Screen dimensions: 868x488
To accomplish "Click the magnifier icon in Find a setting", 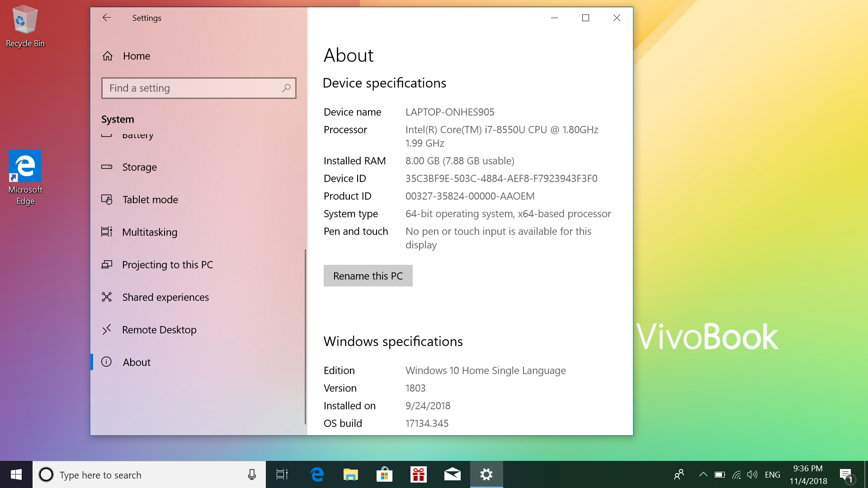I will pos(286,88).
